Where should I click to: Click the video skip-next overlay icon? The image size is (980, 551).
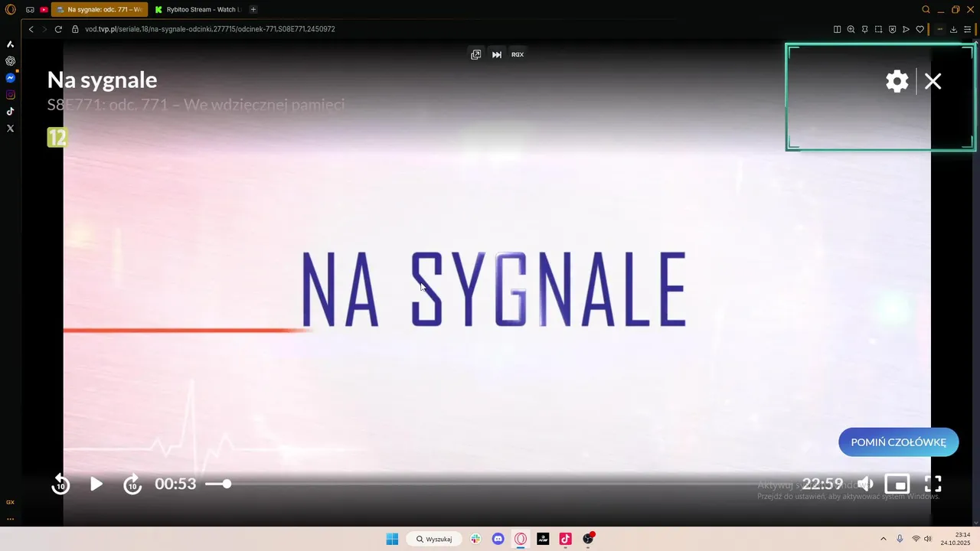(x=497, y=54)
